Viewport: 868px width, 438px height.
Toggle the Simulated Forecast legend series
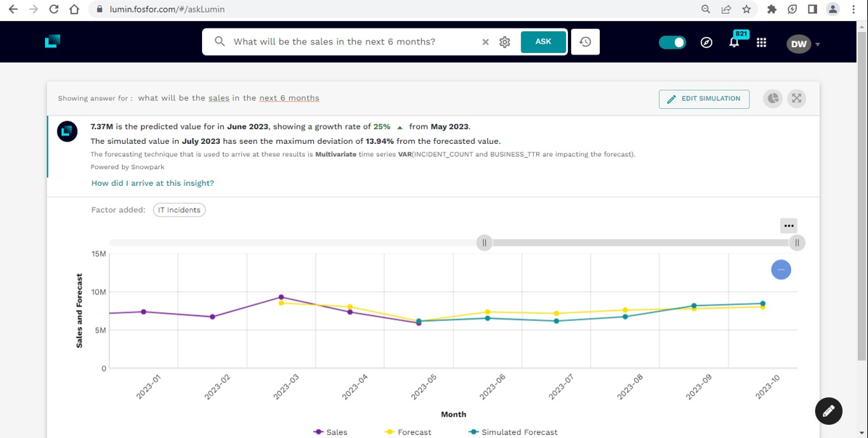click(x=513, y=432)
